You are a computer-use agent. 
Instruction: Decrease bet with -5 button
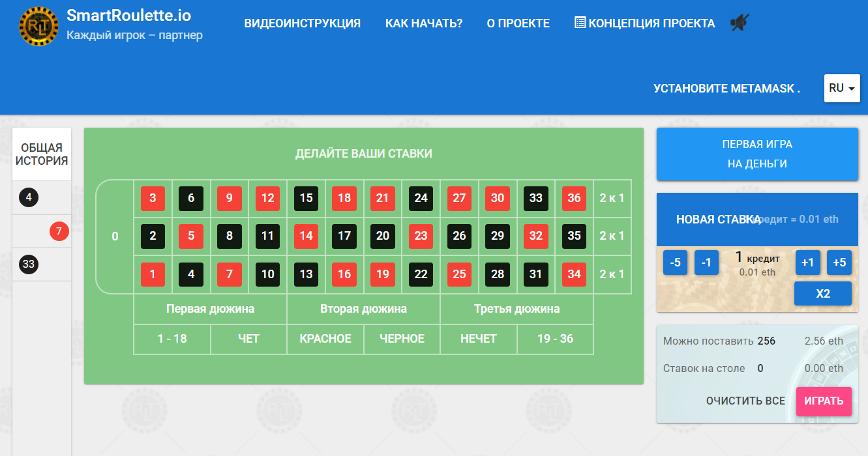pyautogui.click(x=675, y=263)
